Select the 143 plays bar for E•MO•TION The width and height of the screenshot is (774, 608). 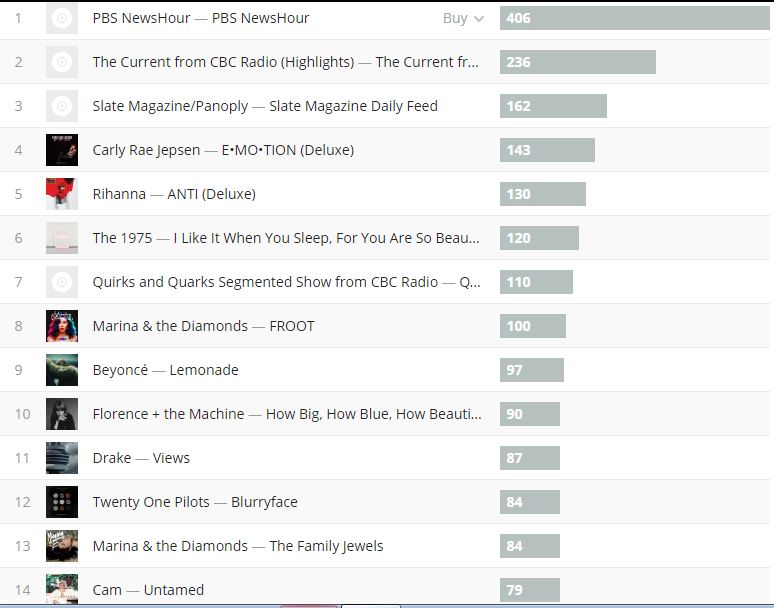pyautogui.click(x=547, y=150)
